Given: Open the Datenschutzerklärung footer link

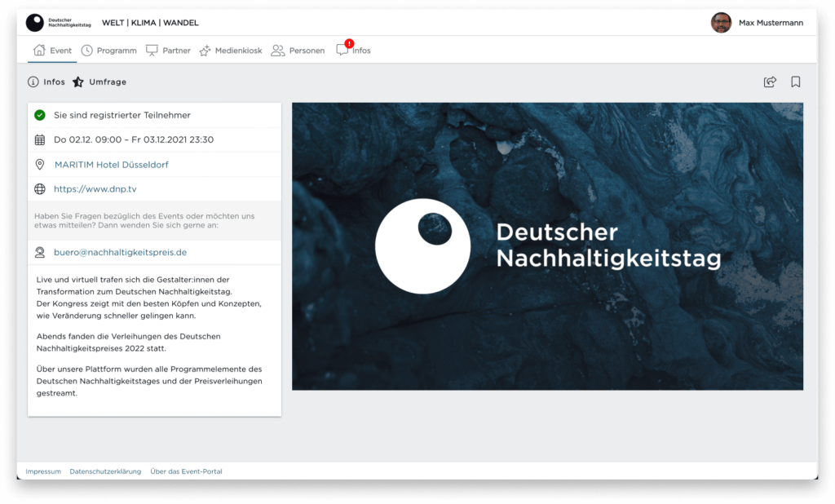Looking at the screenshot, I should coord(104,471).
